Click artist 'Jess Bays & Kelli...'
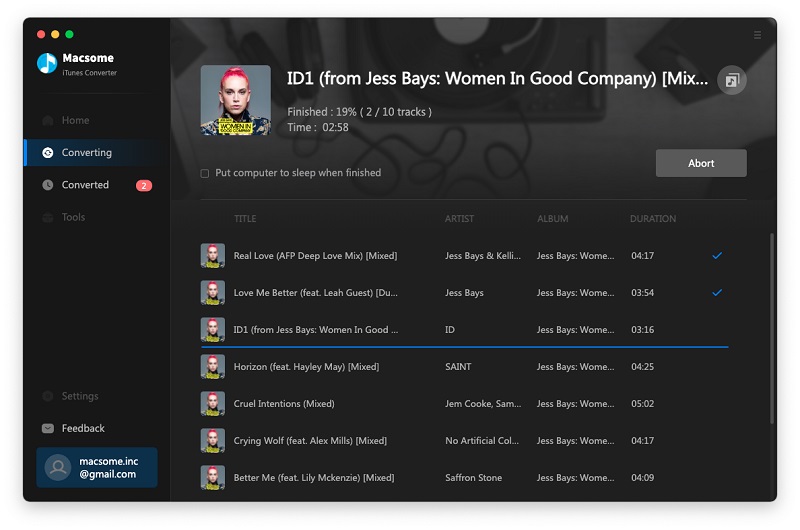 483,256
